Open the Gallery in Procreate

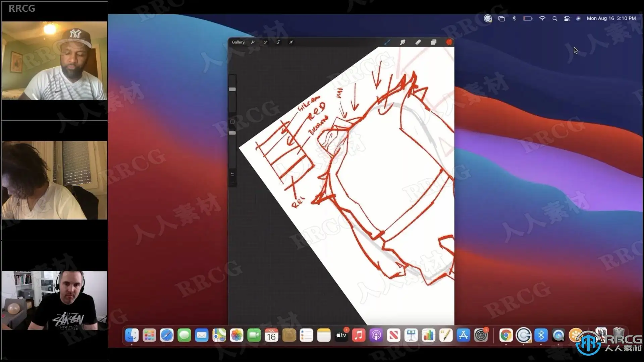click(x=238, y=42)
